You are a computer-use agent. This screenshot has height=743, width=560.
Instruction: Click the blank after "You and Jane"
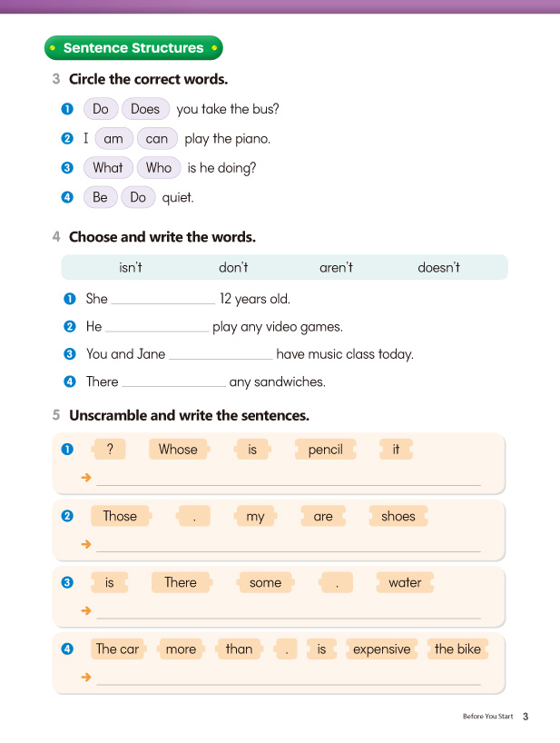(221, 355)
